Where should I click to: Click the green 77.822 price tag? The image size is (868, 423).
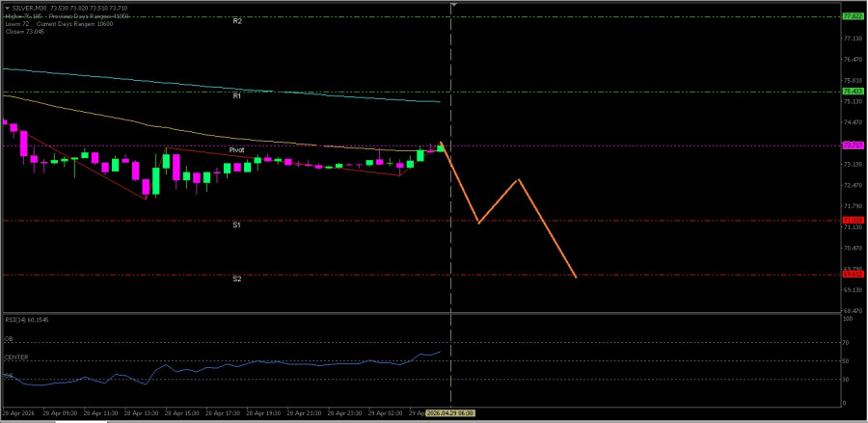click(x=852, y=16)
